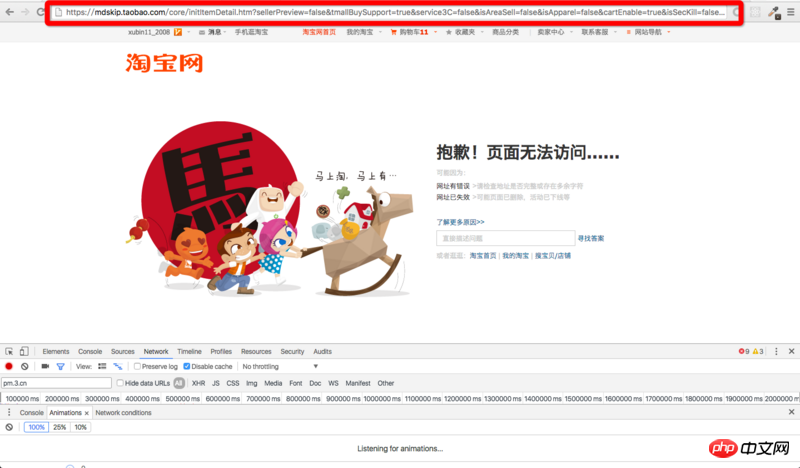Click the 淘宝网首页 top link
800x468 pixels.
click(319, 32)
